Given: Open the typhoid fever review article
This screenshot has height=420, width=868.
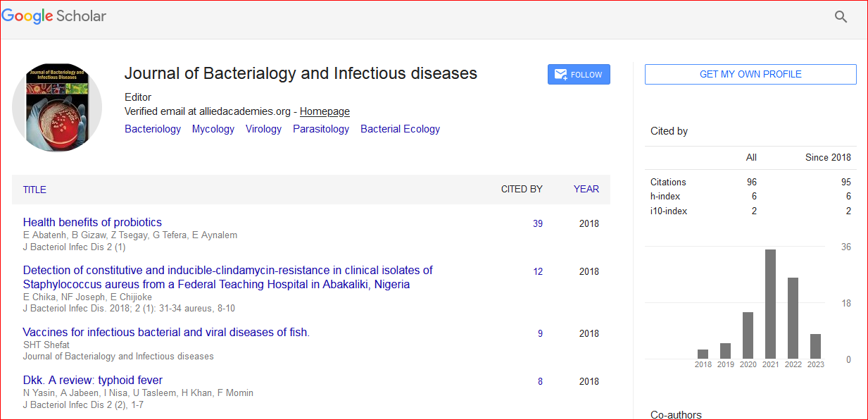Looking at the screenshot, I should pos(93,381).
